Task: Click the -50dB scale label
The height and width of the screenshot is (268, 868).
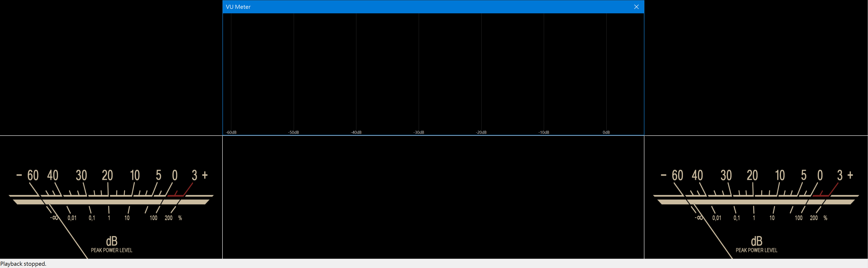Action: pos(293,132)
